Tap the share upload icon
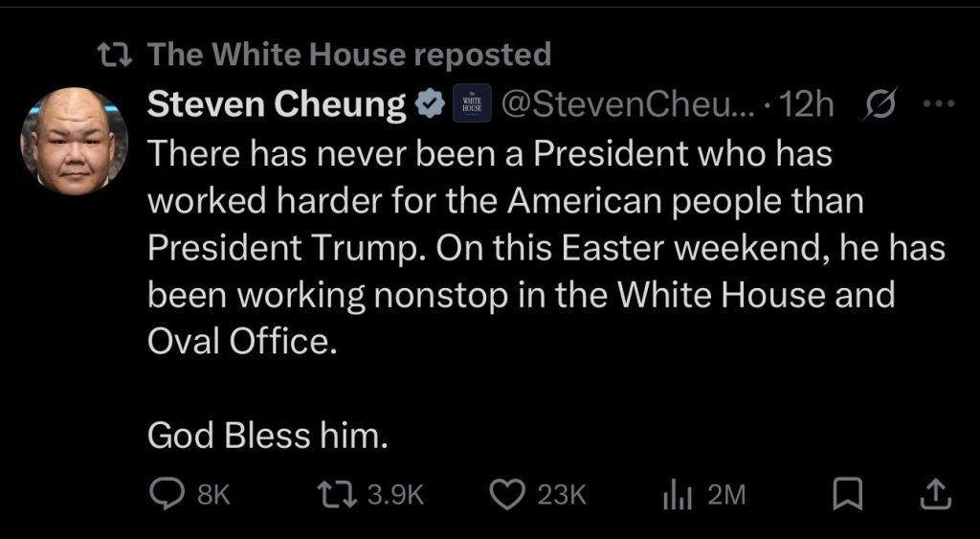 tap(935, 494)
